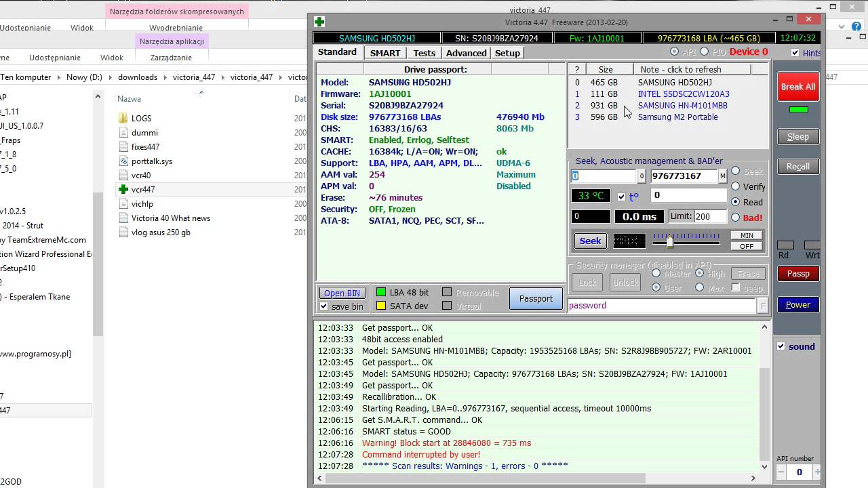Click the Size column header in drive list
Screen dimensions: 868x488
tap(606, 69)
